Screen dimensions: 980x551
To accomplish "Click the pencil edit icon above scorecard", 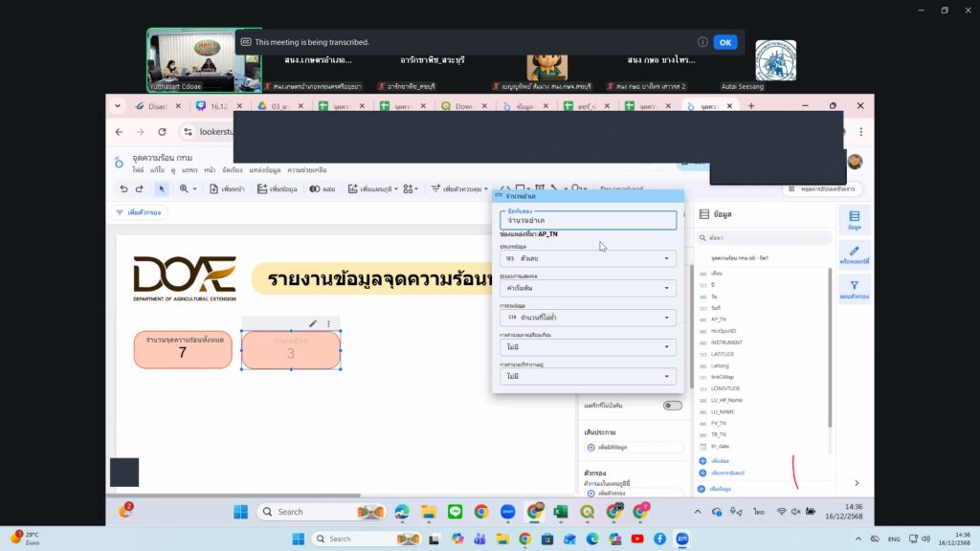I will point(313,323).
